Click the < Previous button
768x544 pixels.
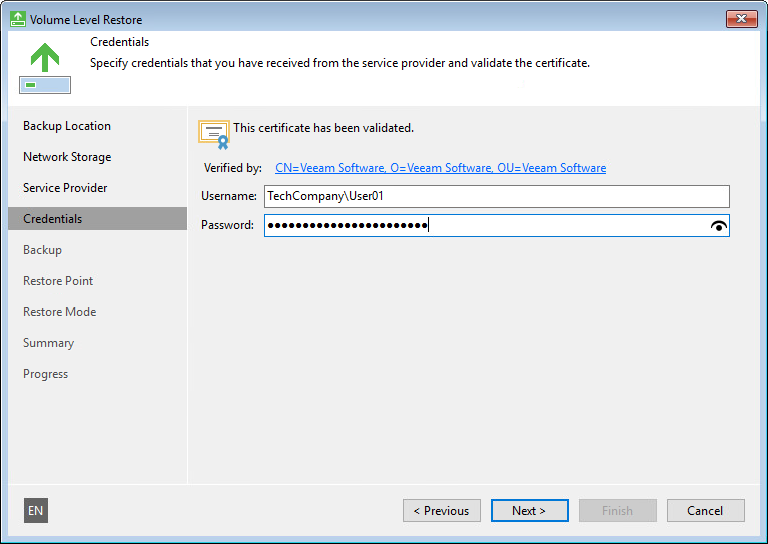[442, 511]
